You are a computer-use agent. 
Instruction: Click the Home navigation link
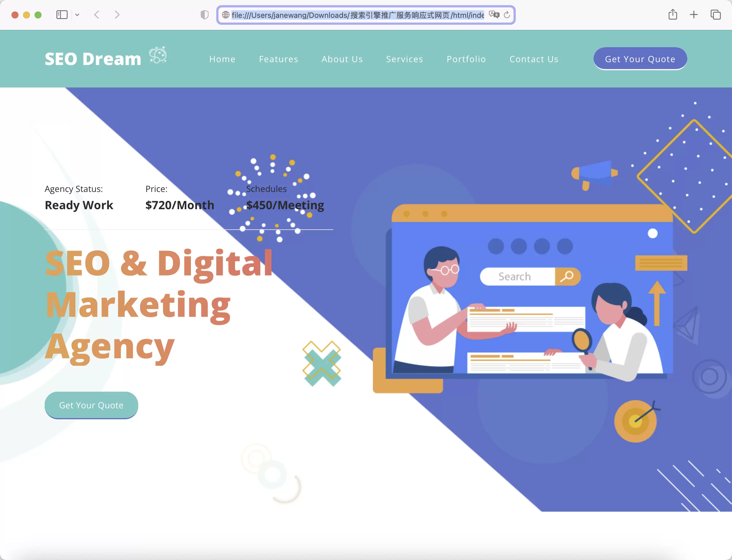tap(222, 59)
